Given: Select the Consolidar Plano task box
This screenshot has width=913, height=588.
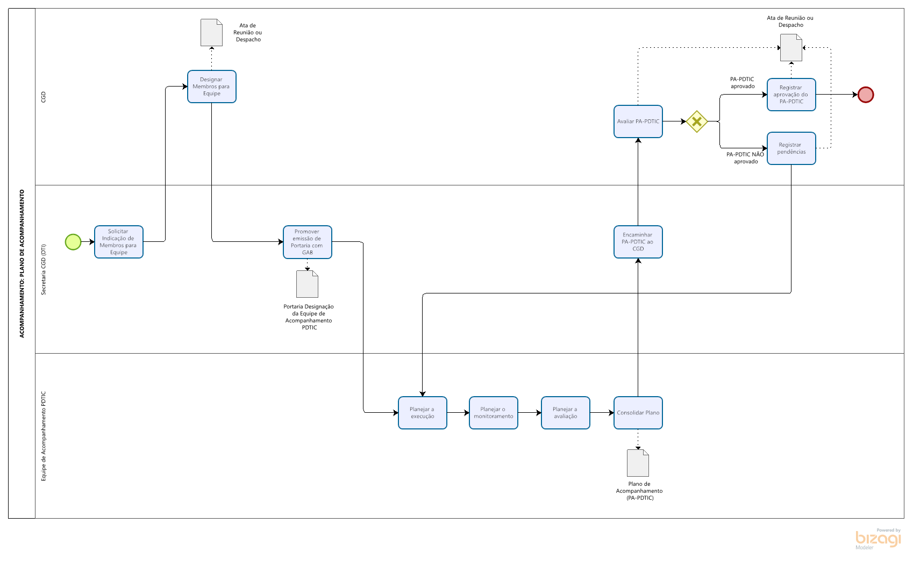Looking at the screenshot, I should click(x=638, y=413).
